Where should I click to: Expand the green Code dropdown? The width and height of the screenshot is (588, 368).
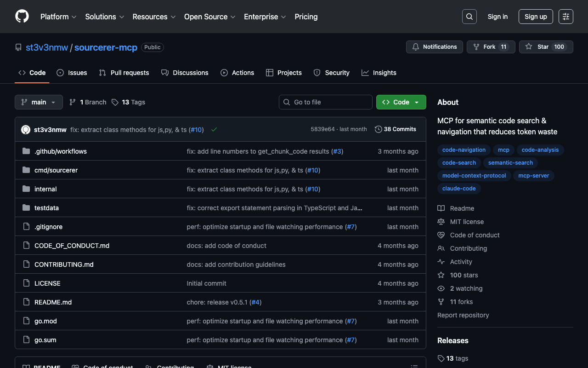401,102
